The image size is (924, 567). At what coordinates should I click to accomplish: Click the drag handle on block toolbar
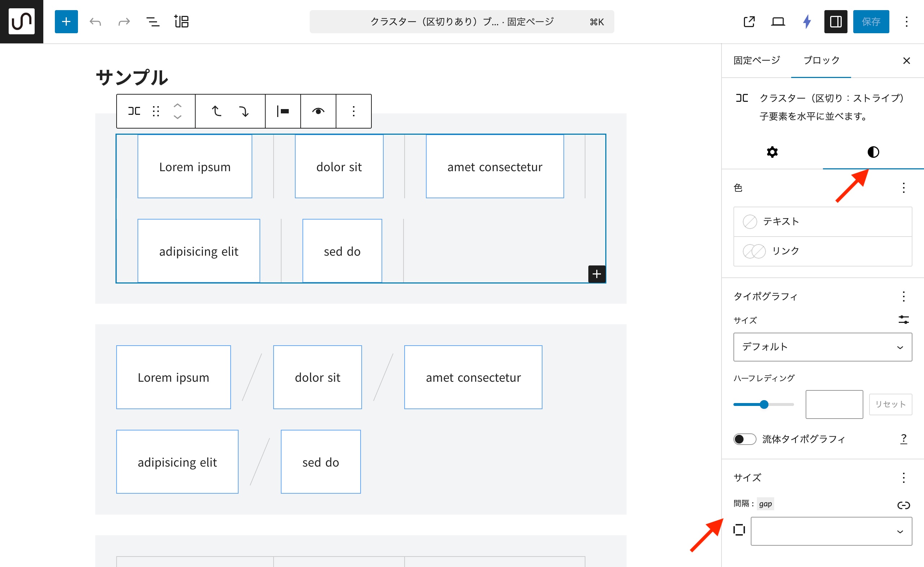156,111
